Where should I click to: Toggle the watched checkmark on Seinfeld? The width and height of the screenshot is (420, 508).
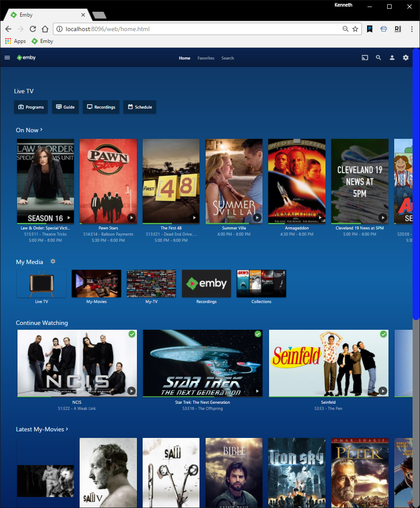click(x=383, y=334)
